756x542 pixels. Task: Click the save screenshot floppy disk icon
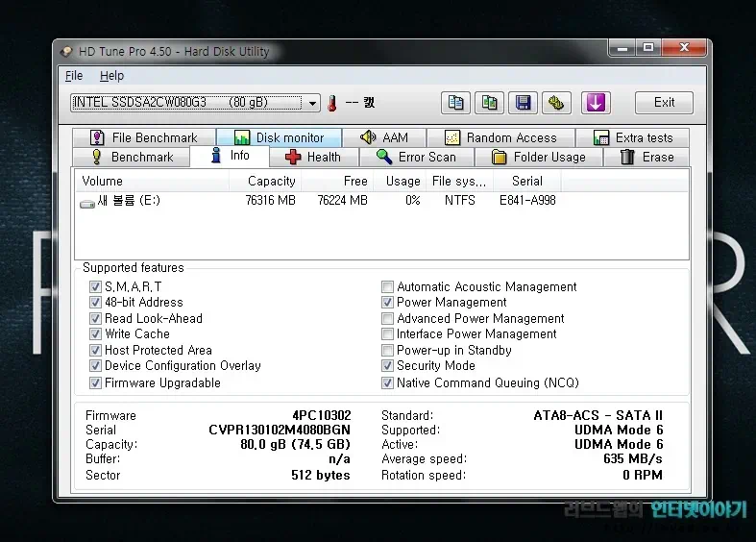pos(524,103)
